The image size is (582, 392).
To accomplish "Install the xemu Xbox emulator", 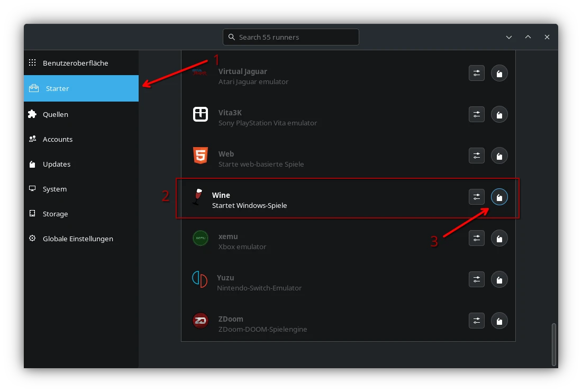I will pyautogui.click(x=499, y=238).
